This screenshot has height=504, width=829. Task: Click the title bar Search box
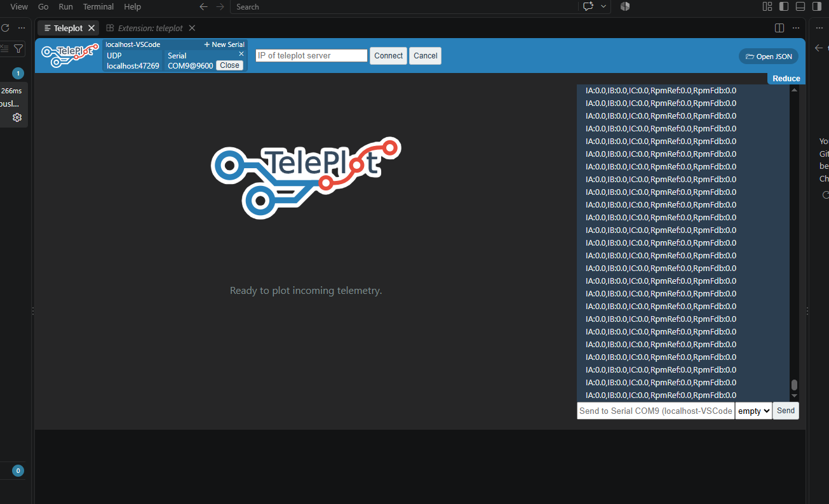pyautogui.click(x=404, y=6)
